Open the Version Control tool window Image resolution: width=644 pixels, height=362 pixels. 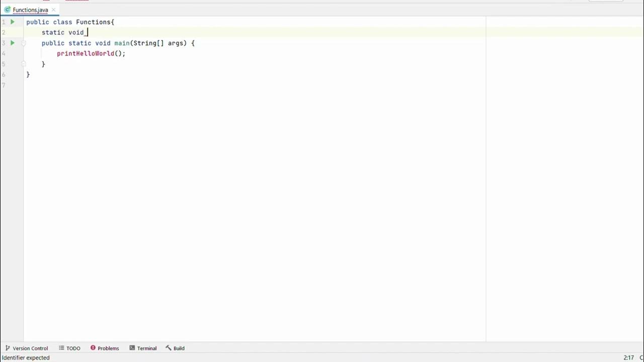[27, 348]
